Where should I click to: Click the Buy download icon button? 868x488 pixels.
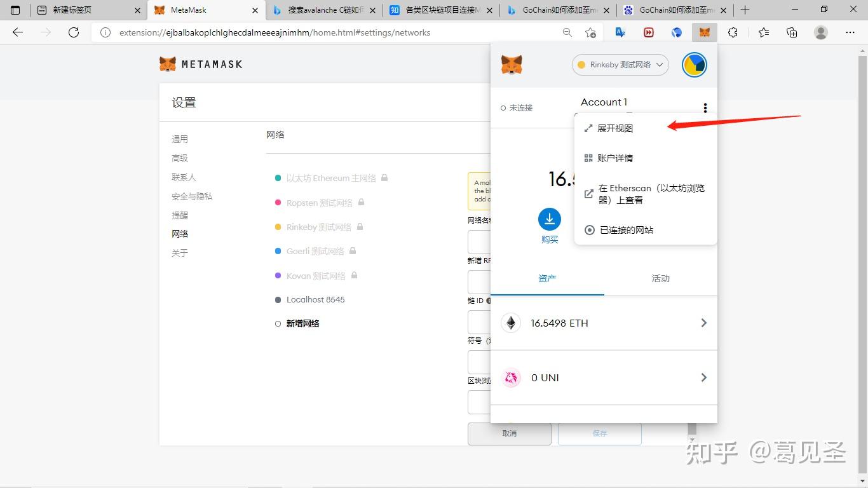[550, 219]
